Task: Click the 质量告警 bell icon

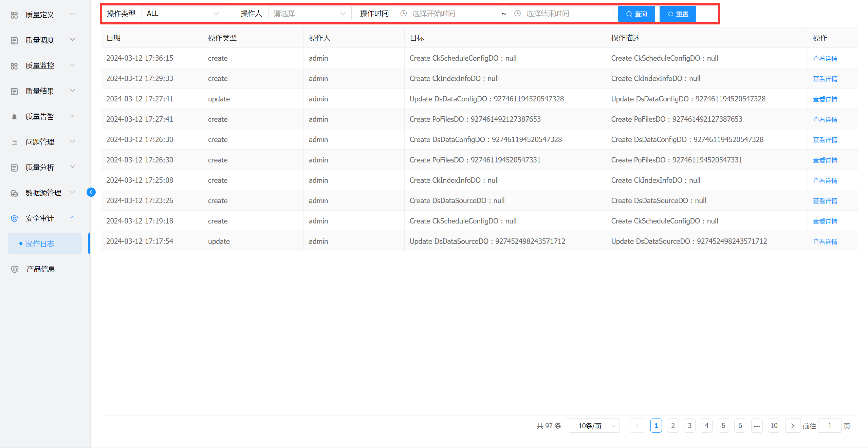Action: pos(14,117)
